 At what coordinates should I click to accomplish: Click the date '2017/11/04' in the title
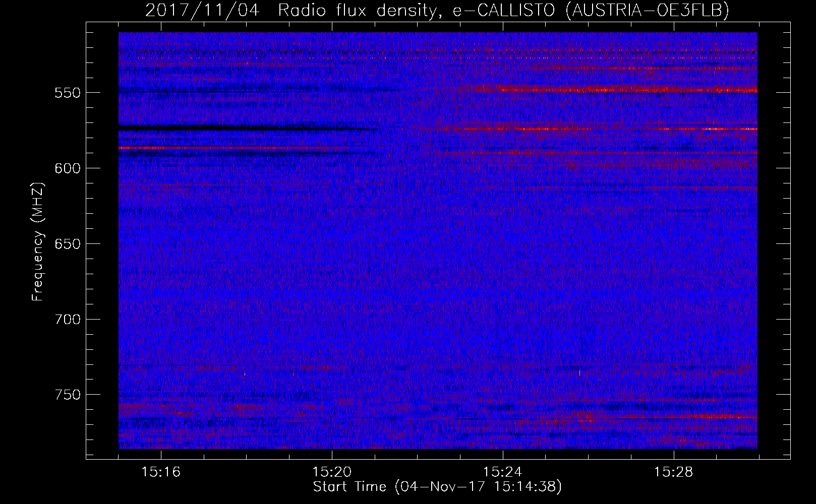(203, 10)
